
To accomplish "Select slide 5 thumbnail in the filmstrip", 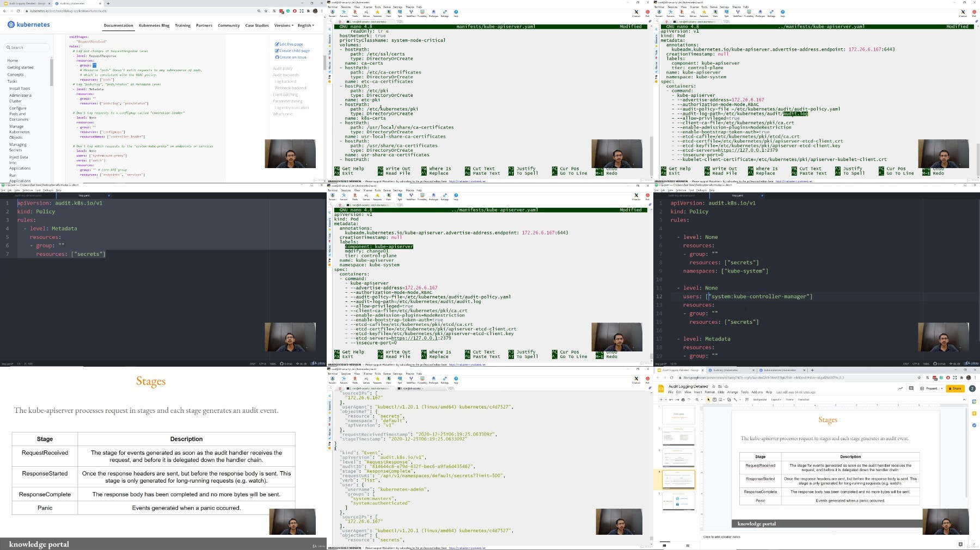I will point(678,500).
